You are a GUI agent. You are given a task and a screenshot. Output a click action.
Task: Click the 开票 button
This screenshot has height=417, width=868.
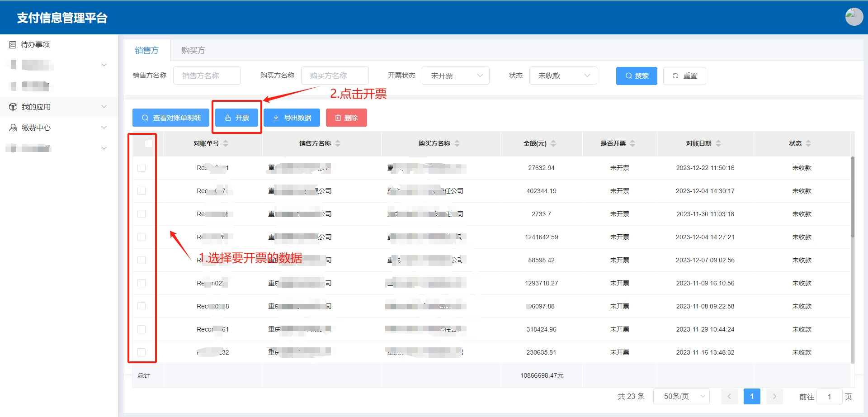coord(237,118)
